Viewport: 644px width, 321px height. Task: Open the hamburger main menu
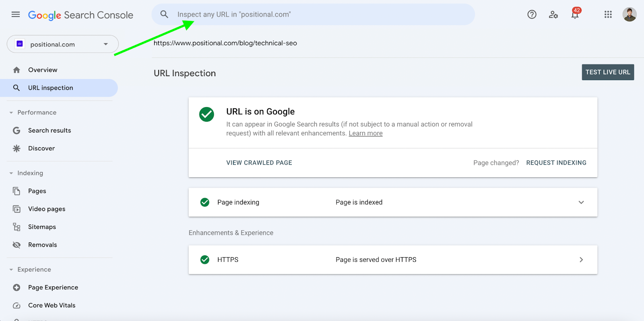click(x=16, y=14)
